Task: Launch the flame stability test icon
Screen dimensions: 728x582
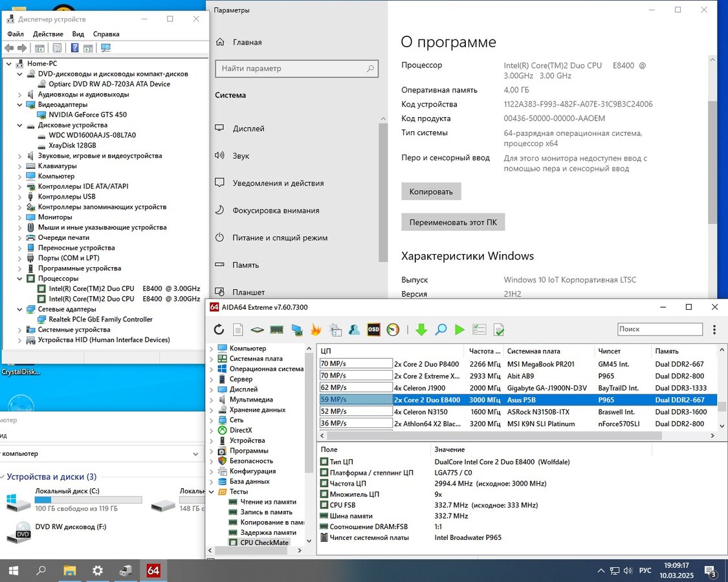Action: 316,330
